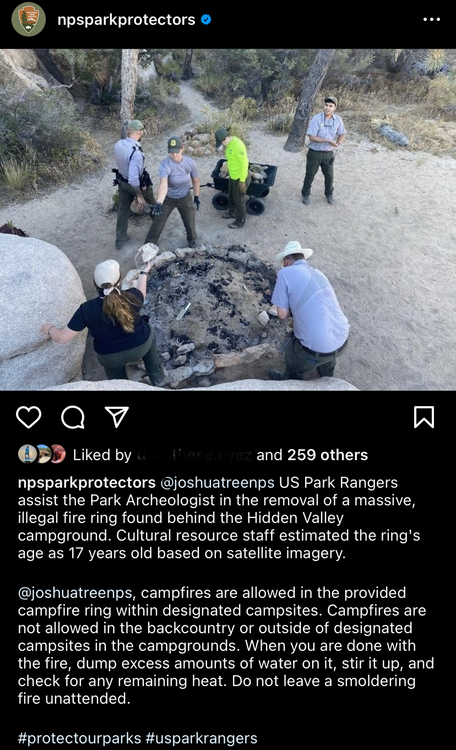Tap the #protectourparks hashtag
This screenshot has width=456, height=750.
(79, 738)
